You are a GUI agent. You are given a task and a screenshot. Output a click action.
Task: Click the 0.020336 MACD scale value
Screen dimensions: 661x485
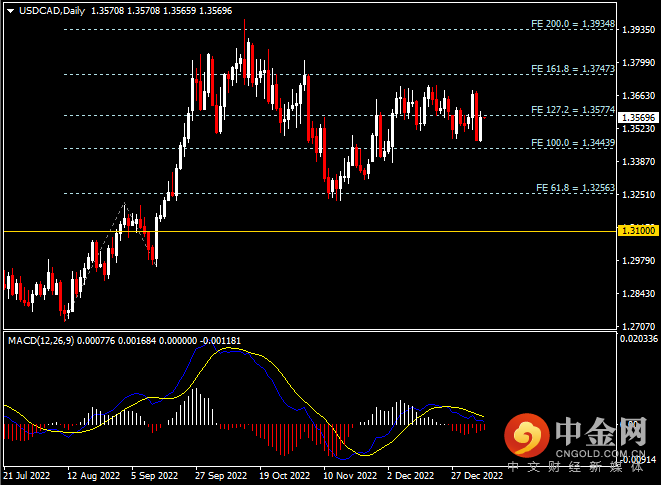tap(637, 340)
